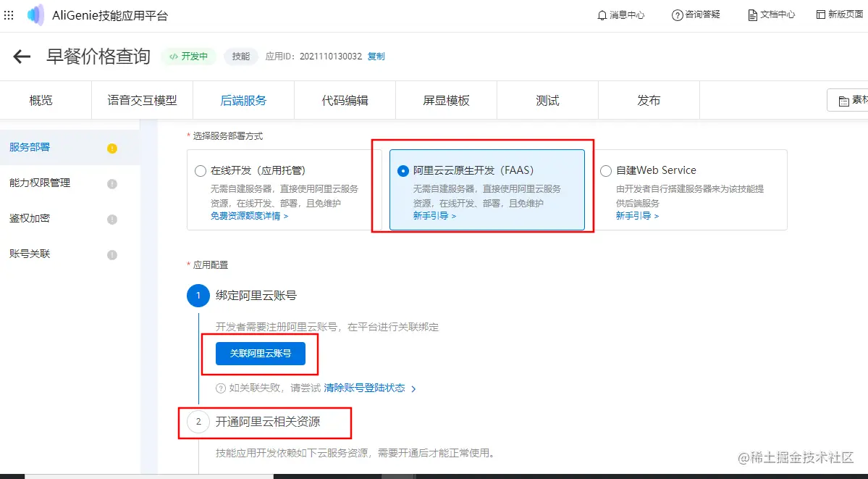Open the app grid launcher icon
This screenshot has width=868, height=479.
[9, 15]
